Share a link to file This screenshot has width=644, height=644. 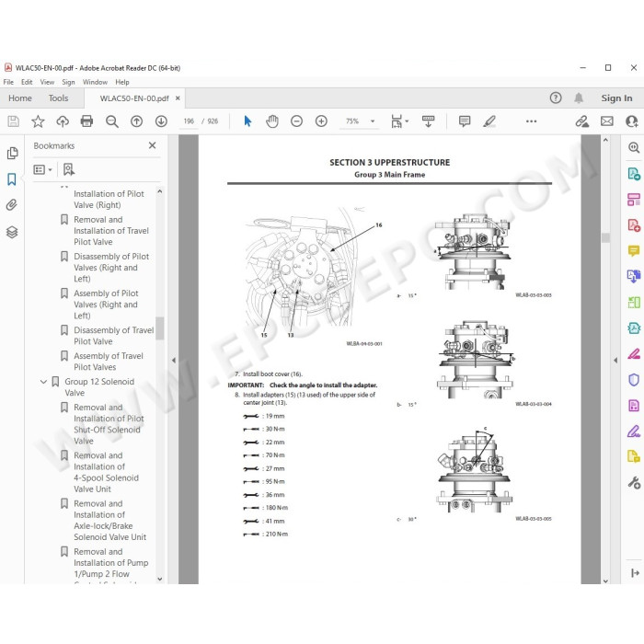581,121
